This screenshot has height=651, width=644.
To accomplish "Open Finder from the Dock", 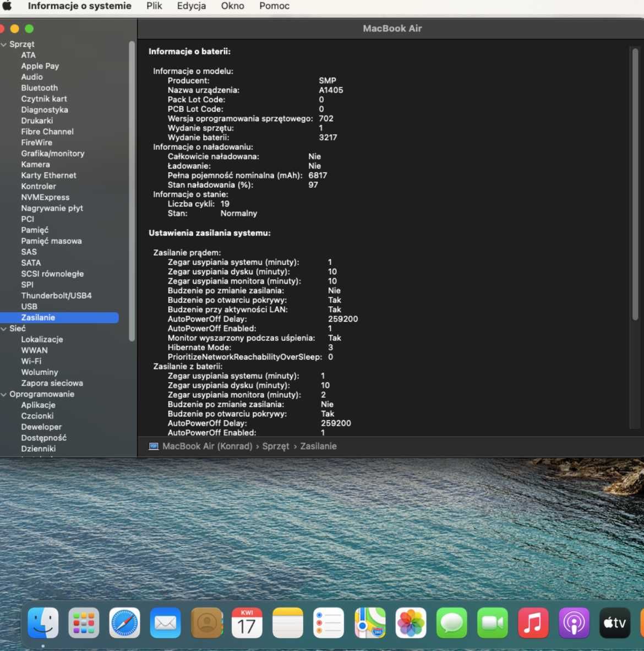I will [43, 623].
